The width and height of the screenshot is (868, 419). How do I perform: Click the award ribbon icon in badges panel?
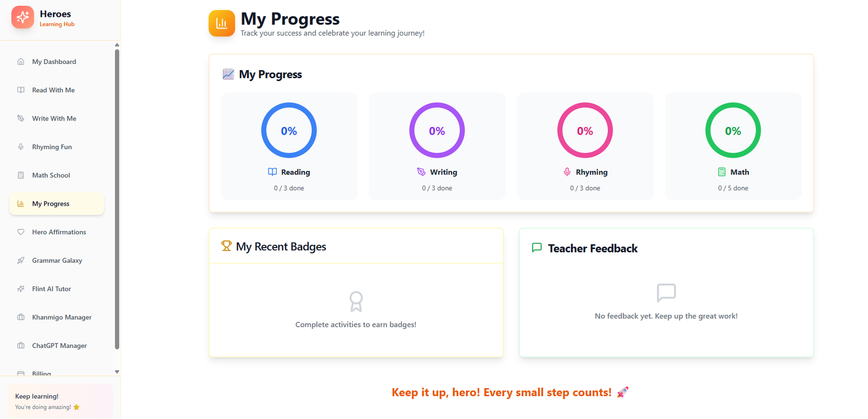[356, 301]
